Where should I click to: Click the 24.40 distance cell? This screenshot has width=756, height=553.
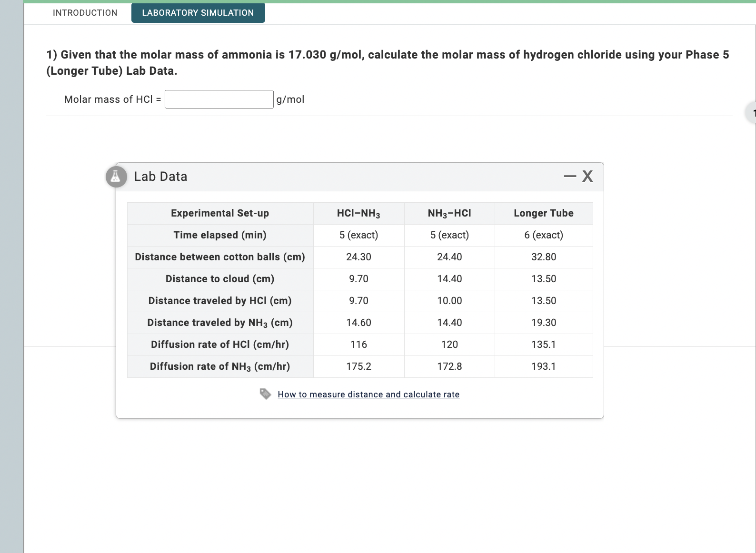pos(449,257)
